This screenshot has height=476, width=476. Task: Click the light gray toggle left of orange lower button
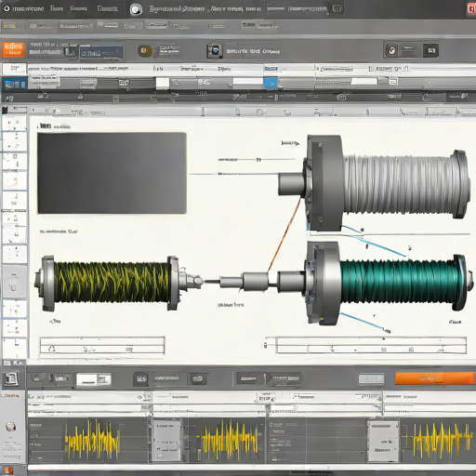pos(371,378)
